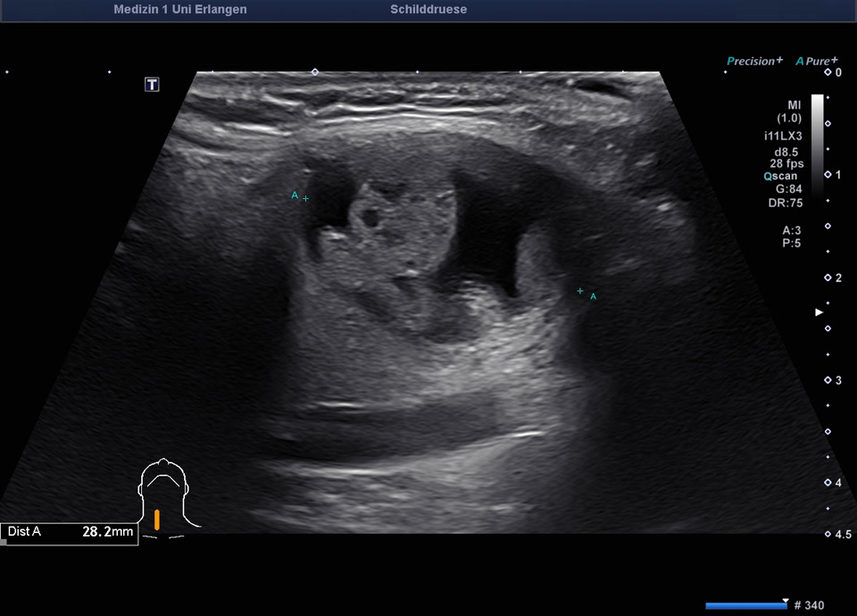Image resolution: width=857 pixels, height=616 pixels.
Task: Click the Precision+ indicator
Action: pyautogui.click(x=754, y=61)
